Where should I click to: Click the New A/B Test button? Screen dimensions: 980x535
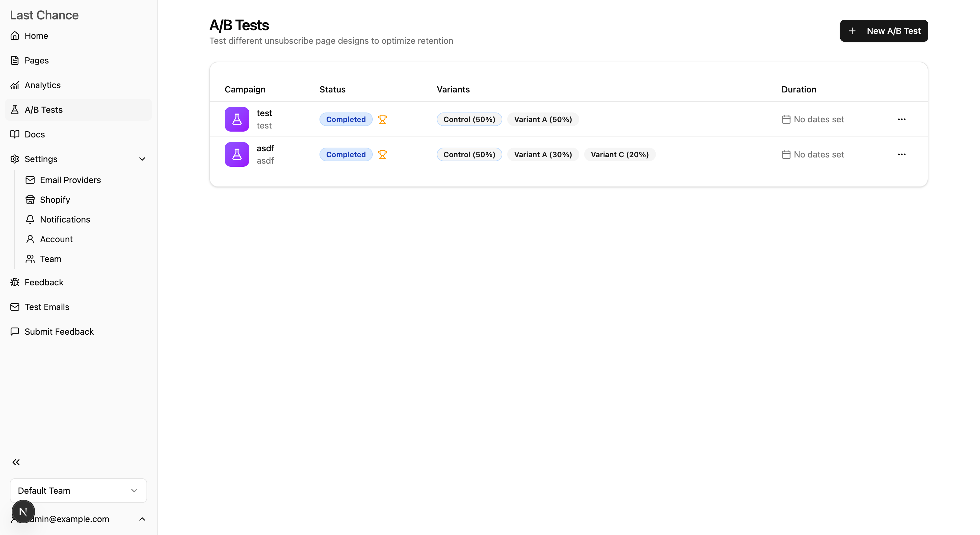[883, 31]
